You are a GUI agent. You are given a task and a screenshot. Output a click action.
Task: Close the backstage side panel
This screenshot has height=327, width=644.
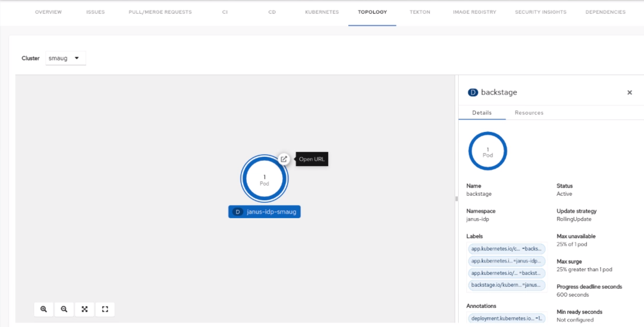point(629,93)
